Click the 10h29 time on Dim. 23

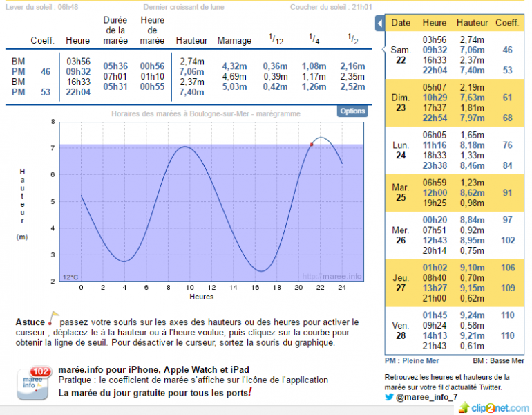[435, 98]
